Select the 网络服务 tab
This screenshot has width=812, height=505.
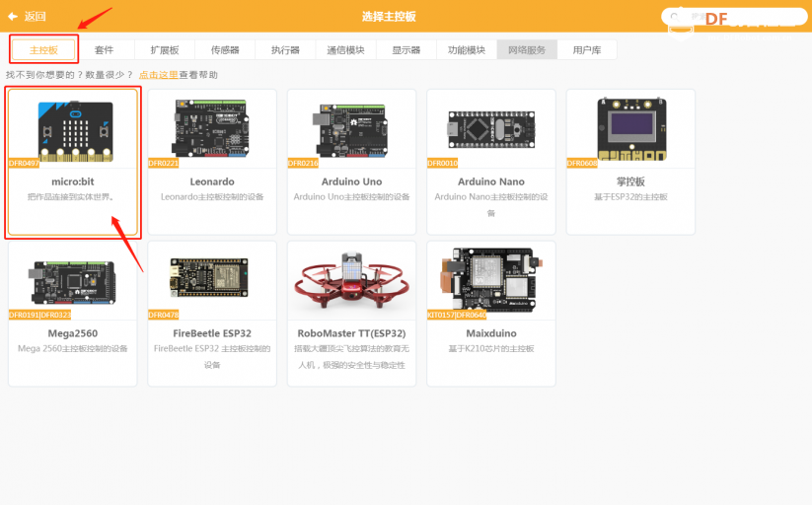coord(527,50)
